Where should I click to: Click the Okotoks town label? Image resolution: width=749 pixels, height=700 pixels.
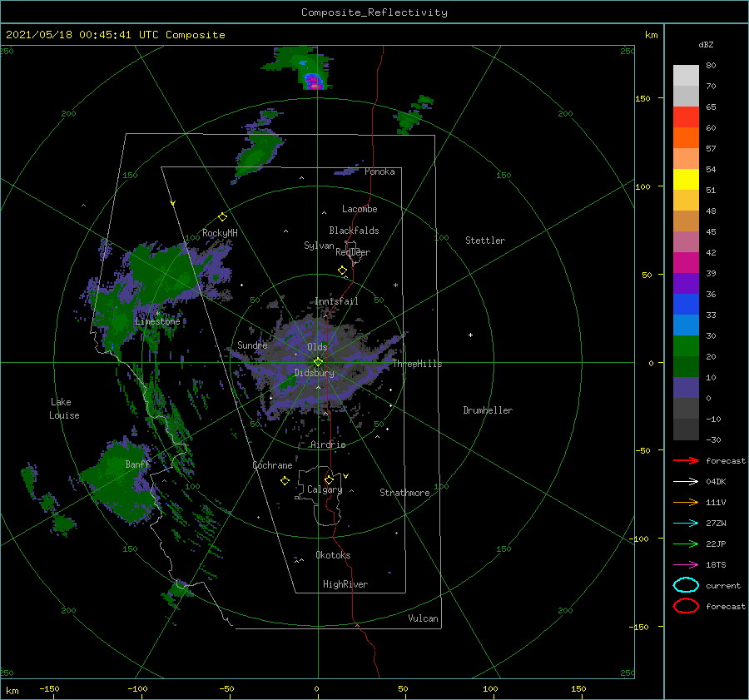(333, 555)
